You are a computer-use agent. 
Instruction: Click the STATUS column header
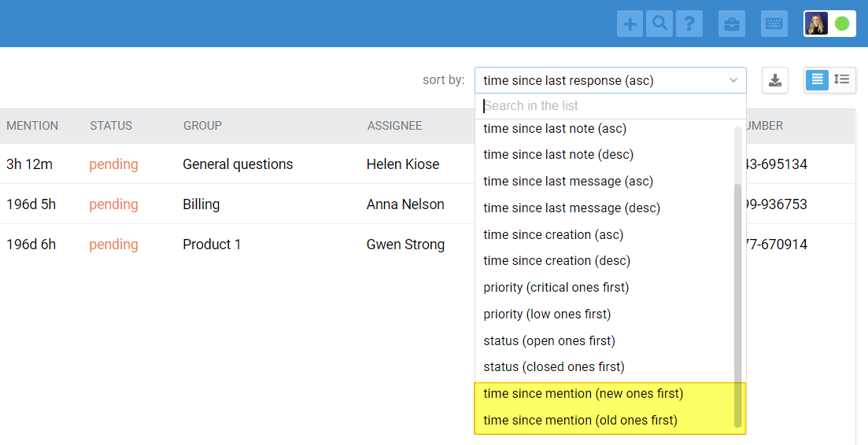111,126
